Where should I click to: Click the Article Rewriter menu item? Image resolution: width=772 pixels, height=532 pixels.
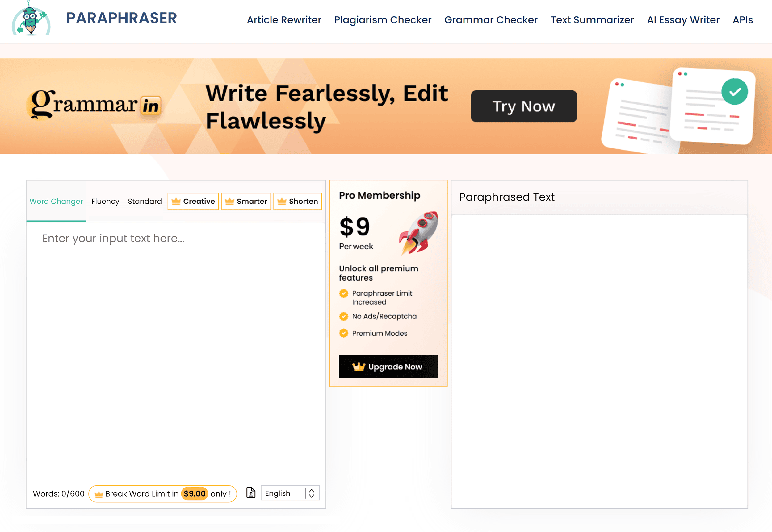(284, 20)
